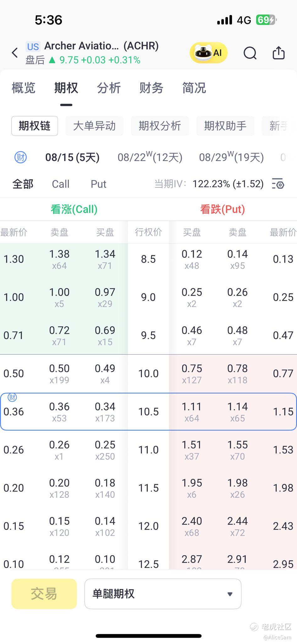Tap put ask 1.98 x26
This screenshot has height=644, width=297.
coord(237,488)
